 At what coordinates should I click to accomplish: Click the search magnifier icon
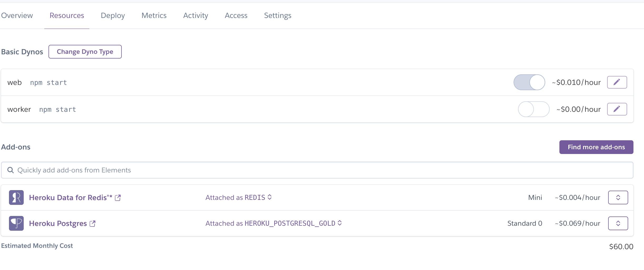[x=11, y=170]
